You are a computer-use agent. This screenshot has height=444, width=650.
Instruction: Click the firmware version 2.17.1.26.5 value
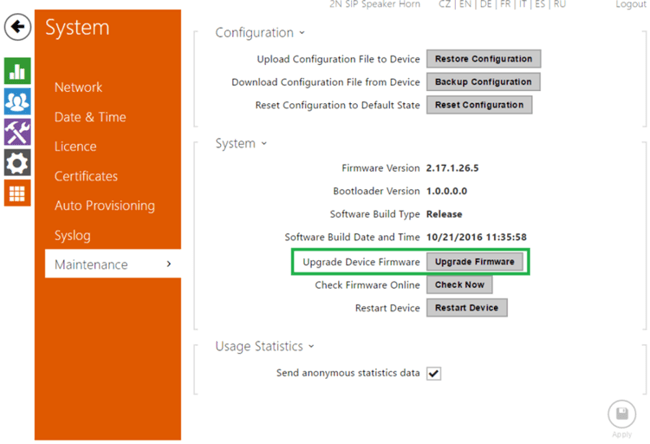tap(452, 168)
